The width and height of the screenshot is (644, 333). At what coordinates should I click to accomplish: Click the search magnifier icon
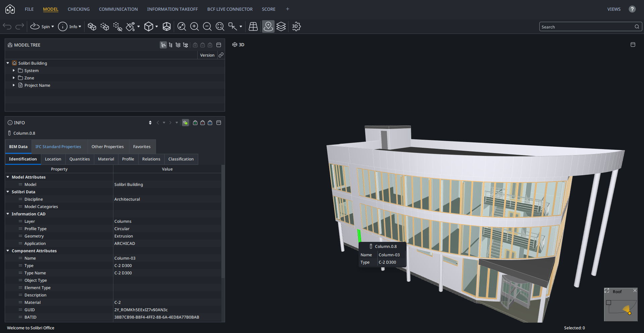(637, 27)
